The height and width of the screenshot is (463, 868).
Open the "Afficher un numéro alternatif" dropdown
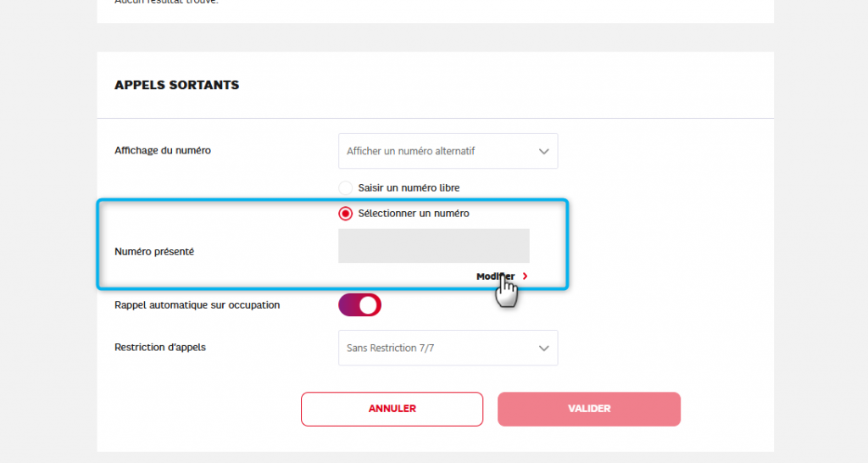point(448,152)
